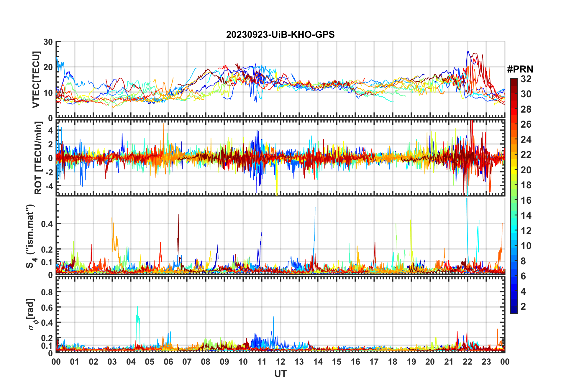This screenshot has width=561, height=392.
Task: Click the UT axis hour label "05"
Action: 150,362
